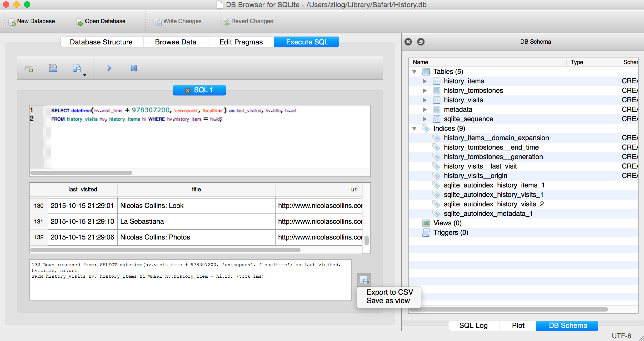Expand the history_visits table node

(425, 100)
